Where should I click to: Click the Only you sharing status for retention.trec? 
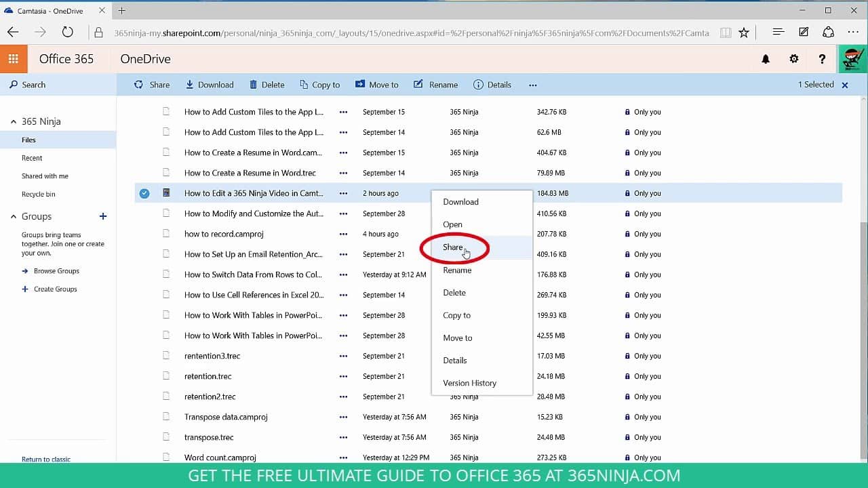click(x=643, y=376)
